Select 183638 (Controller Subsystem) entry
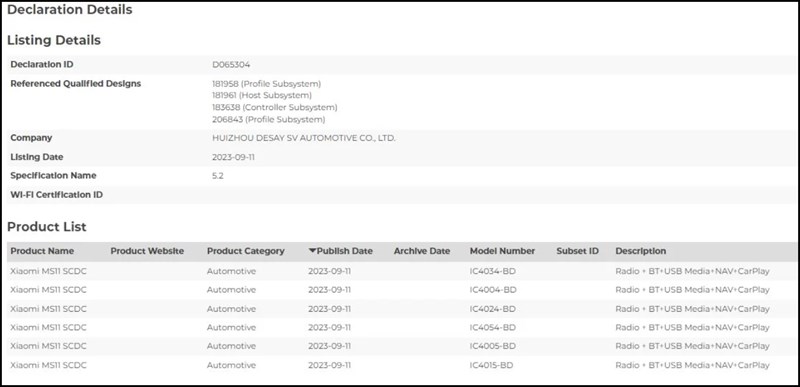The image size is (800, 387). [x=274, y=108]
